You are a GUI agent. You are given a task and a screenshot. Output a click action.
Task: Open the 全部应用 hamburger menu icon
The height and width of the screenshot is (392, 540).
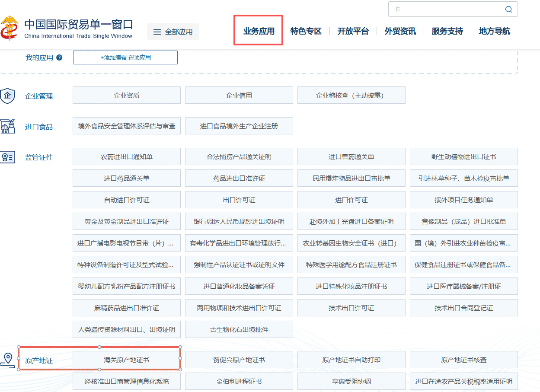(x=157, y=32)
